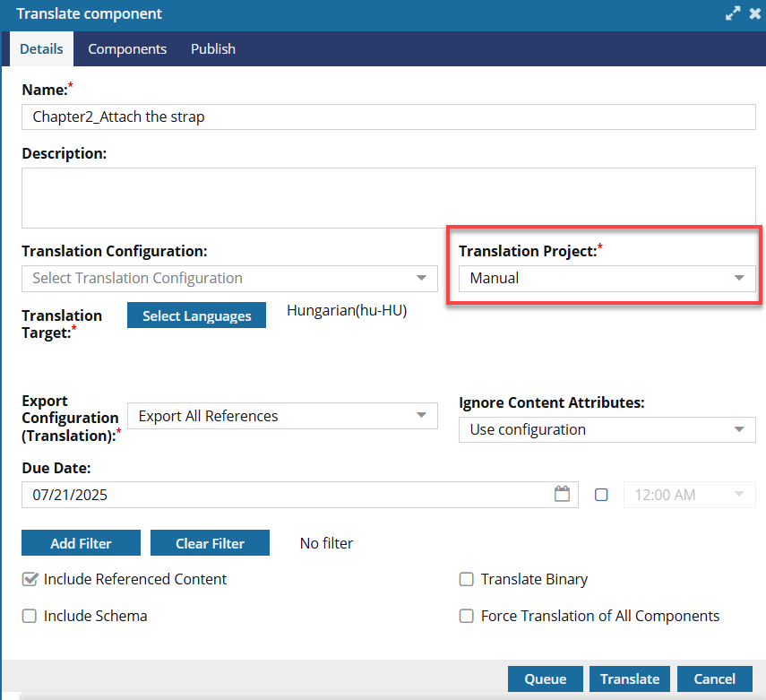This screenshot has width=766, height=700.
Task: Click the Select Languages button
Action: point(196,315)
